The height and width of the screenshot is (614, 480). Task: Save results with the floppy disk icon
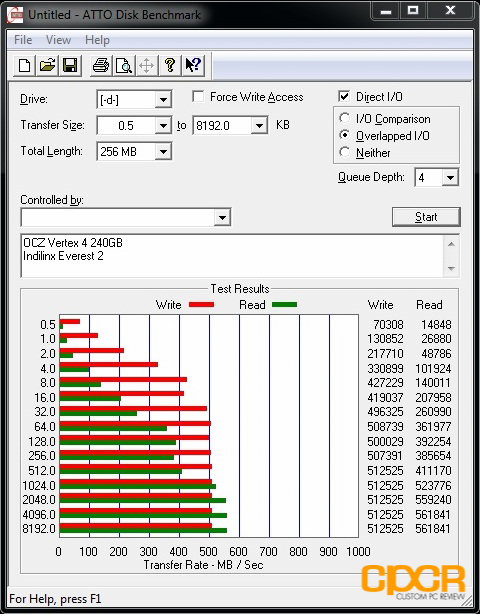70,65
